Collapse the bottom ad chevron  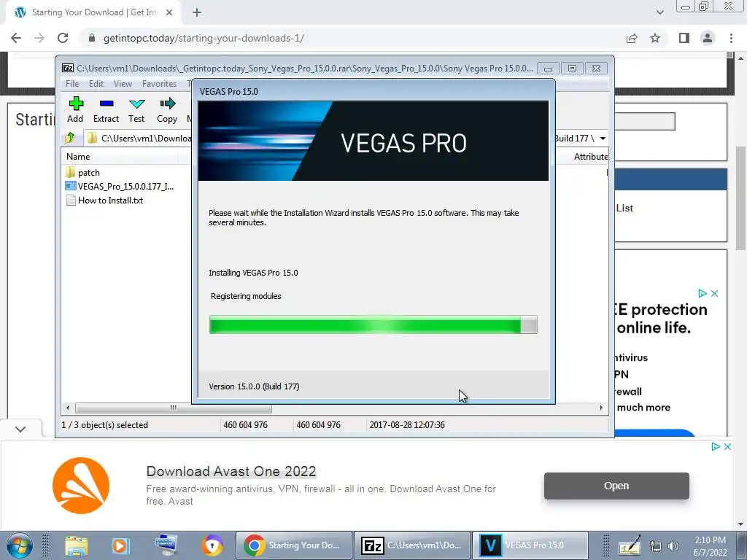[20, 429]
